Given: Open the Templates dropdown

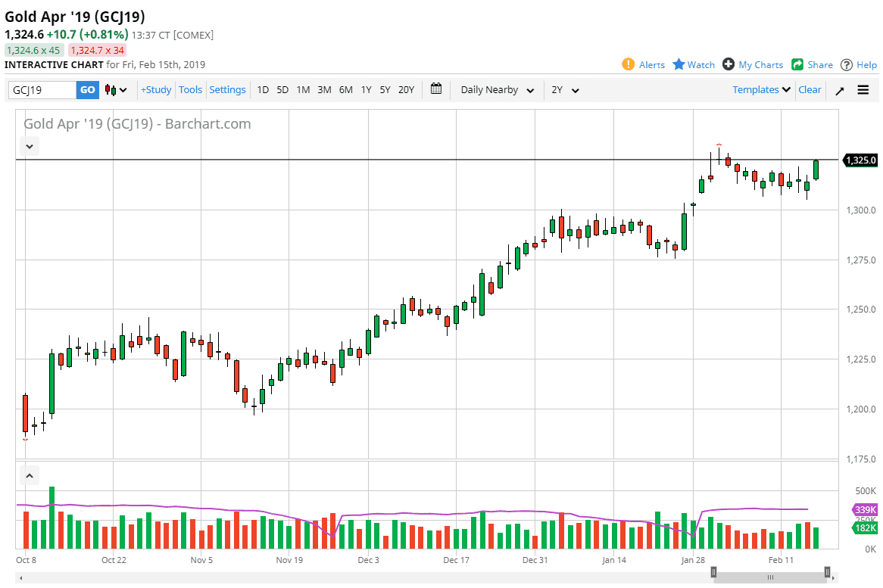Looking at the screenshot, I should (761, 89).
